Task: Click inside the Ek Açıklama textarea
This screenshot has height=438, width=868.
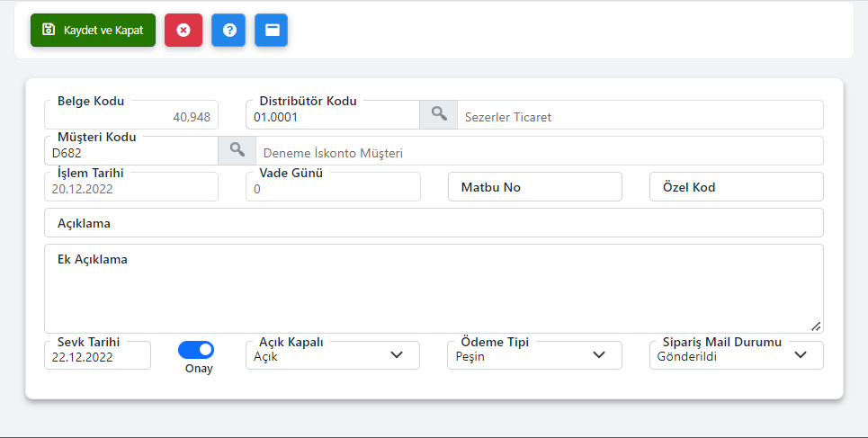Action: click(x=434, y=289)
